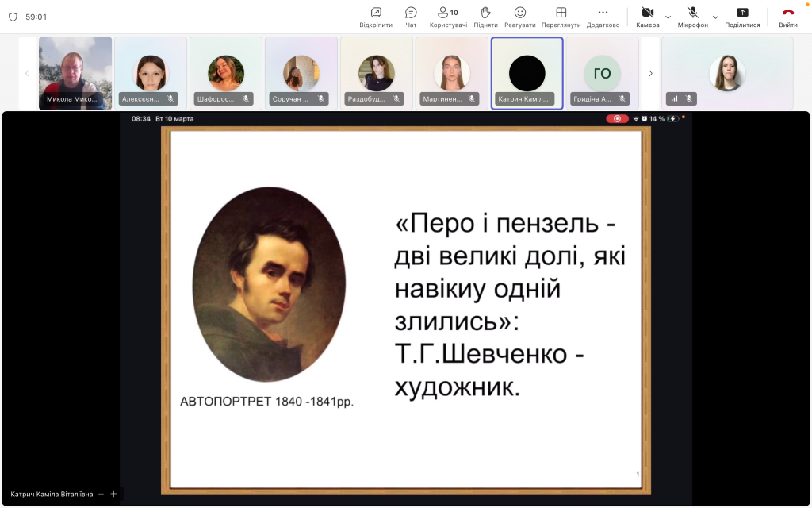Zoom in shared content with plus

click(x=113, y=494)
